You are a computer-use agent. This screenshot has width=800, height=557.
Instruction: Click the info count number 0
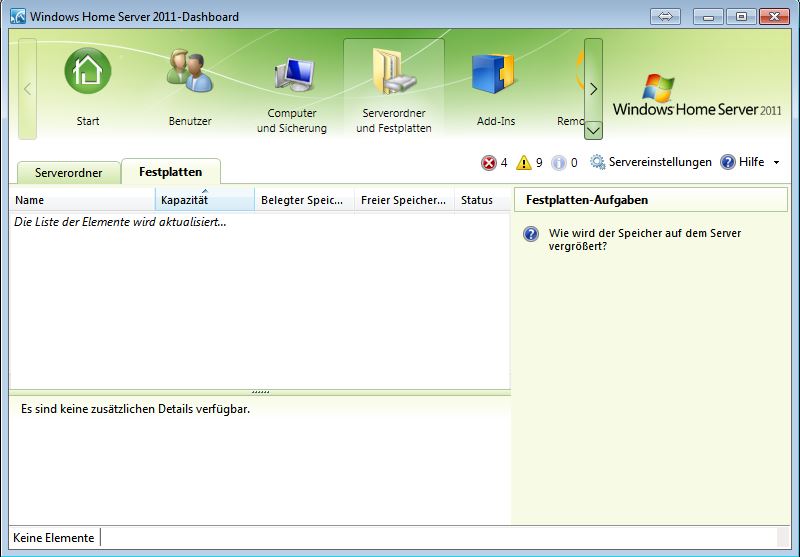pos(574,163)
